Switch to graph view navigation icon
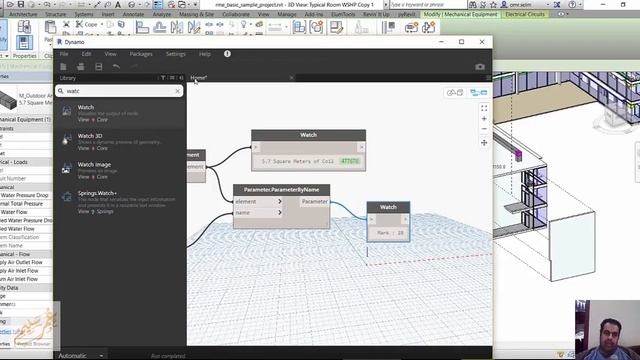The height and width of the screenshot is (360, 640). (478, 93)
